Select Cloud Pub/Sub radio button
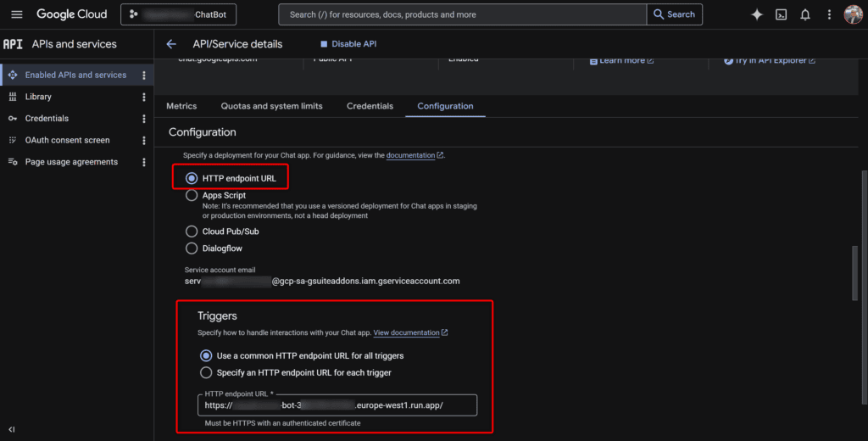 192,232
